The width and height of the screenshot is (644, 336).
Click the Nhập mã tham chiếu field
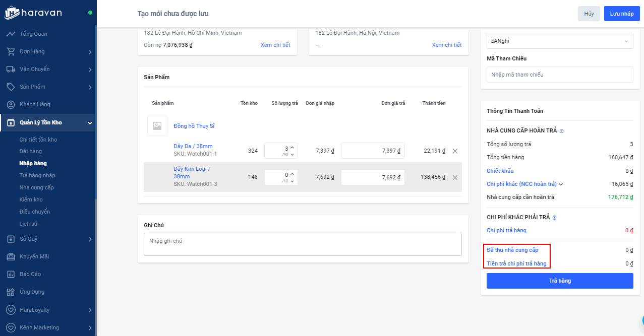pos(559,75)
